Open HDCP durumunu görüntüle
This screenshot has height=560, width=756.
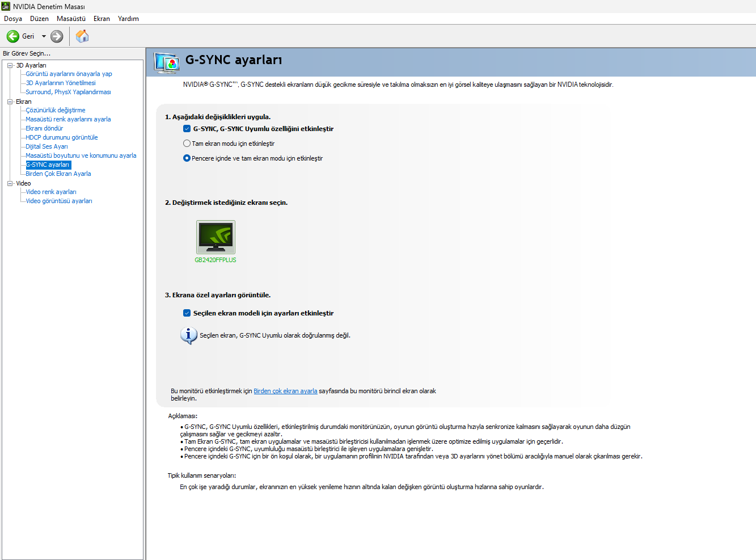(x=62, y=137)
